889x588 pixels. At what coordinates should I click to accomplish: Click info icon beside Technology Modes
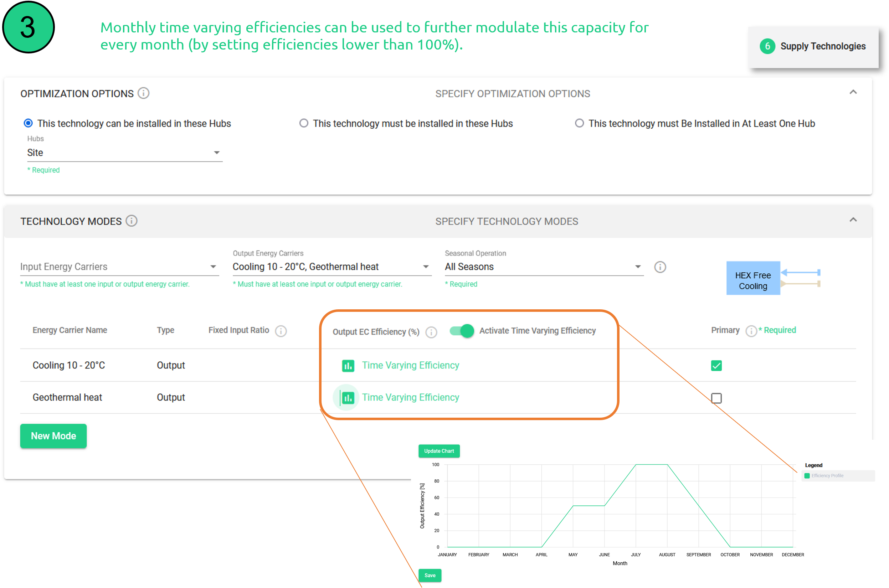131,221
